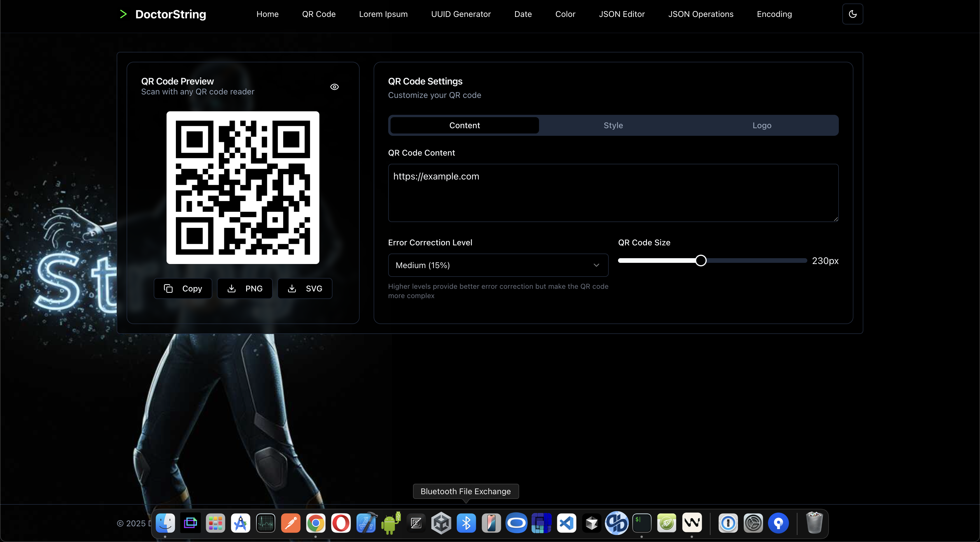Open Finder from the dock
This screenshot has width=980, height=542.
[x=165, y=523]
